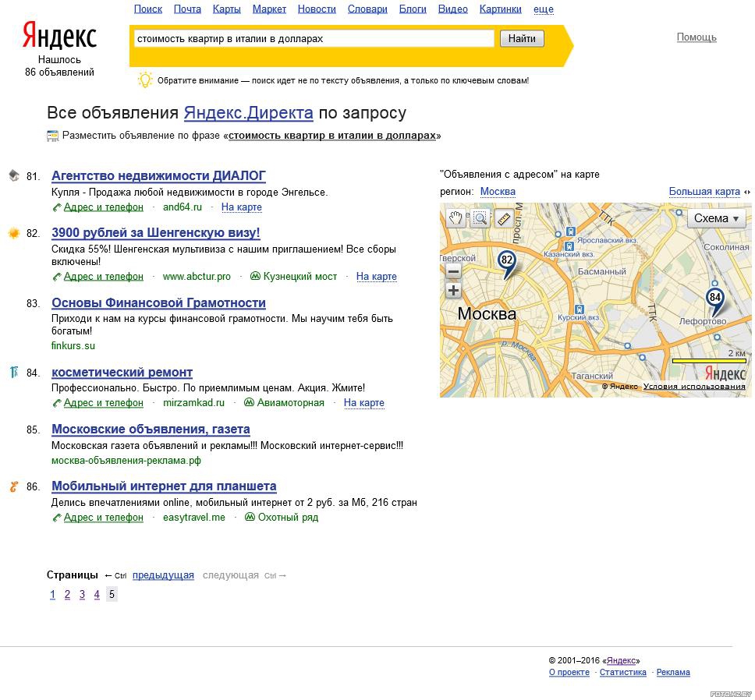755x700 pixels.
Task: Click the Yandex logo
Action: (x=60, y=36)
